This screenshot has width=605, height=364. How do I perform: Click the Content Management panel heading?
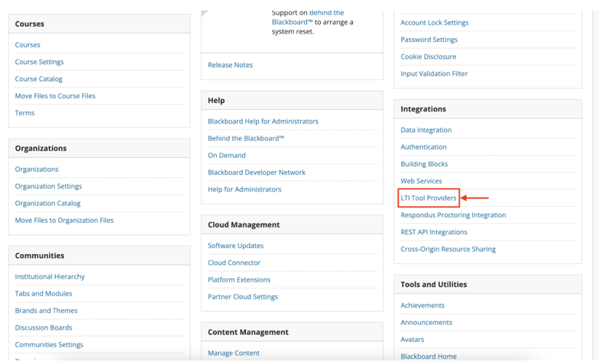click(247, 332)
